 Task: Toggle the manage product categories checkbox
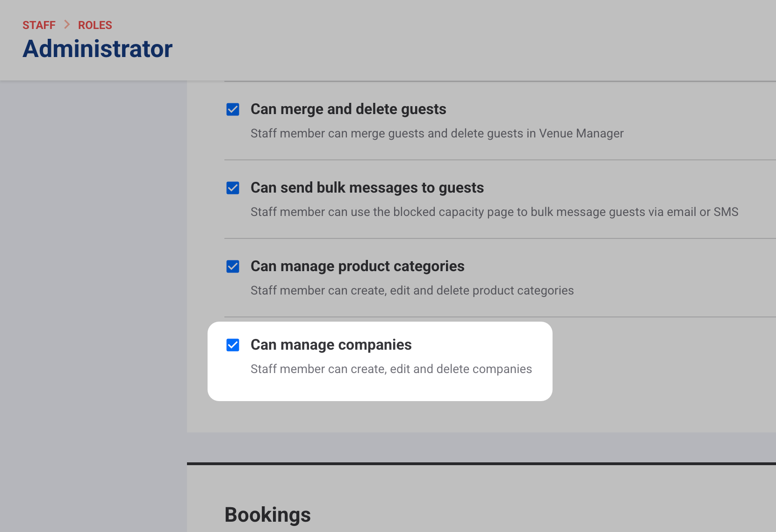click(x=233, y=266)
